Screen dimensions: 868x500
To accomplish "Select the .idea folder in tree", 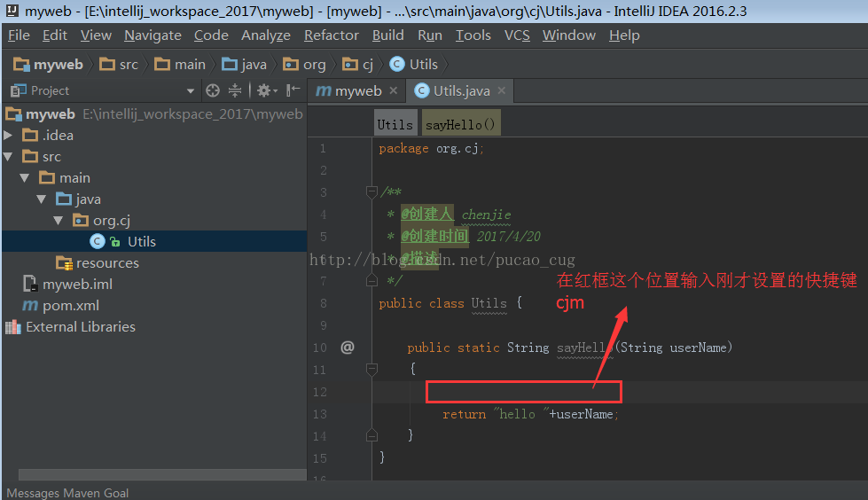I will point(48,135).
